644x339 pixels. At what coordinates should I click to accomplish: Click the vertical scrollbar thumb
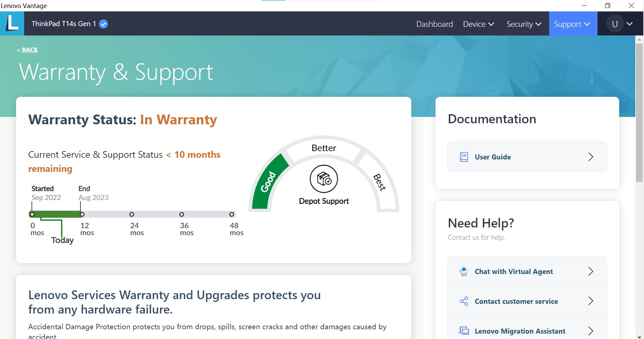tap(639, 113)
